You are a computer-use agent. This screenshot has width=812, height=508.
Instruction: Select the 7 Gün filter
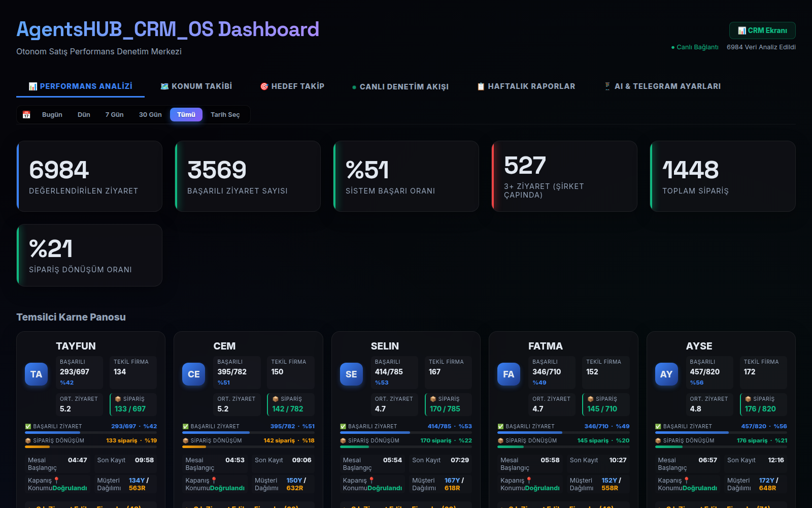114,115
